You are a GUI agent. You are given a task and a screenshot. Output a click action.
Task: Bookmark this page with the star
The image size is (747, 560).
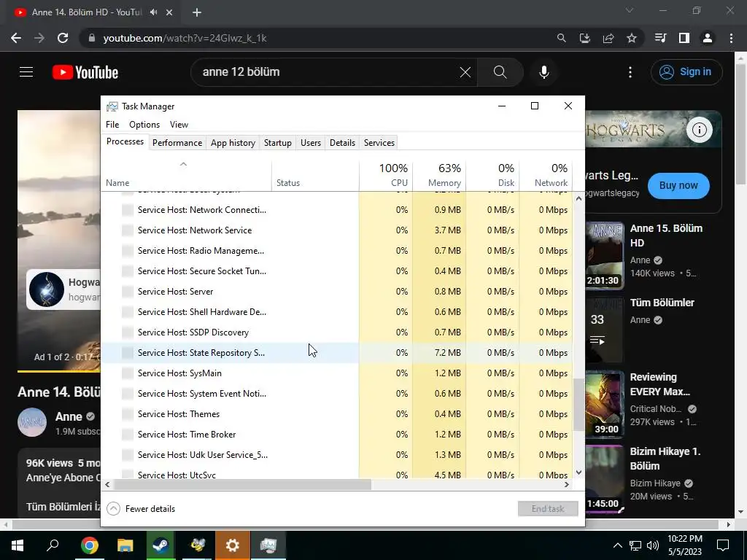[x=632, y=38]
